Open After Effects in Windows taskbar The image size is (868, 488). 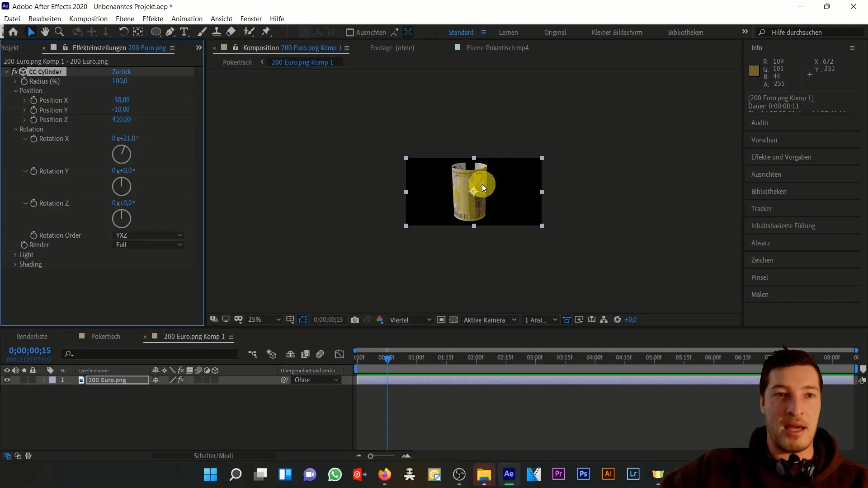coord(509,474)
